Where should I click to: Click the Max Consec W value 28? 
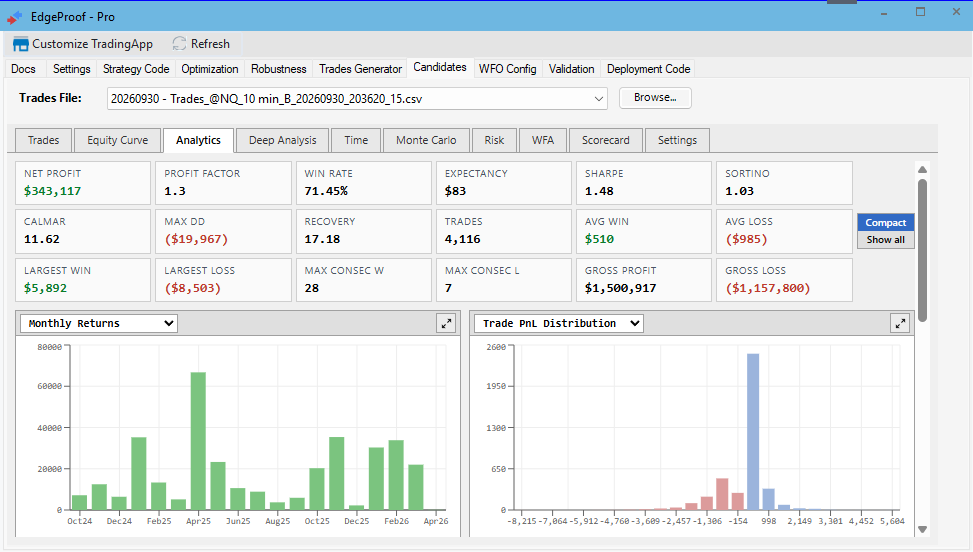pyautogui.click(x=312, y=288)
